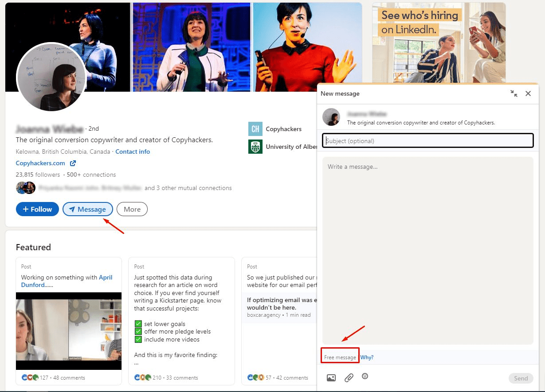View the 3 other mutual connections
The width and height of the screenshot is (545, 392).
188,188
